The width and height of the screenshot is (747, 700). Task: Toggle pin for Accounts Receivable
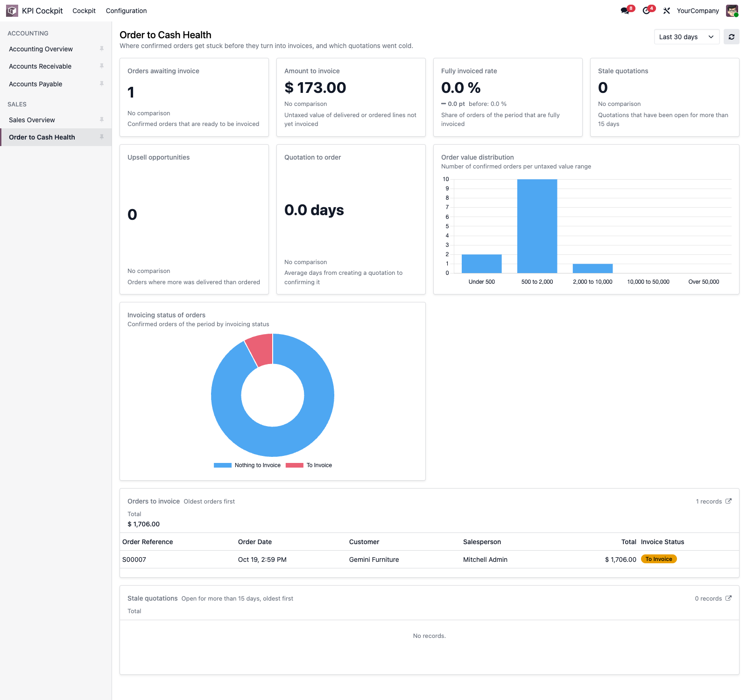101,66
